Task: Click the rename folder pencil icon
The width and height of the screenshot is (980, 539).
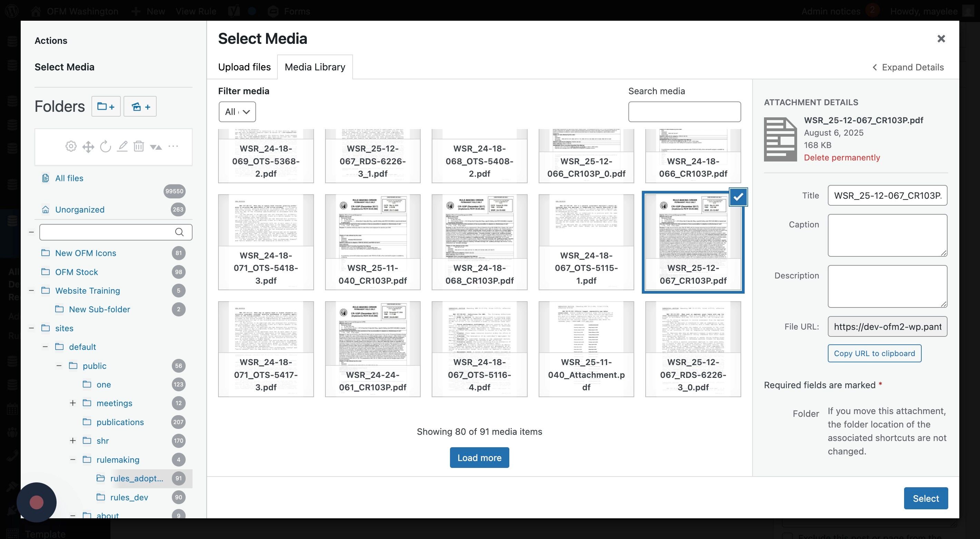Action: (122, 146)
